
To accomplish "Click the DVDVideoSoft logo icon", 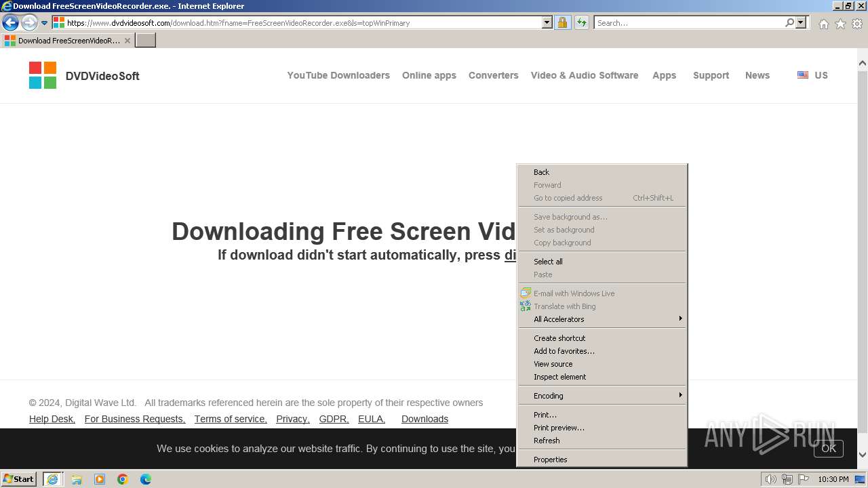I will [43, 75].
